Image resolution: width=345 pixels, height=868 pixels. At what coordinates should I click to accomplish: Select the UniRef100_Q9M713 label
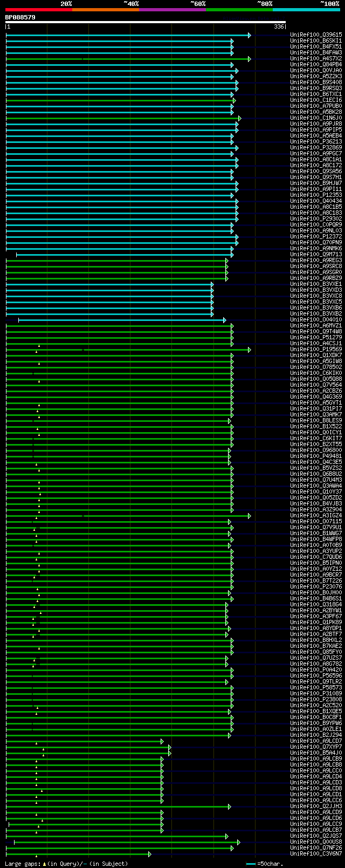[x=316, y=254]
